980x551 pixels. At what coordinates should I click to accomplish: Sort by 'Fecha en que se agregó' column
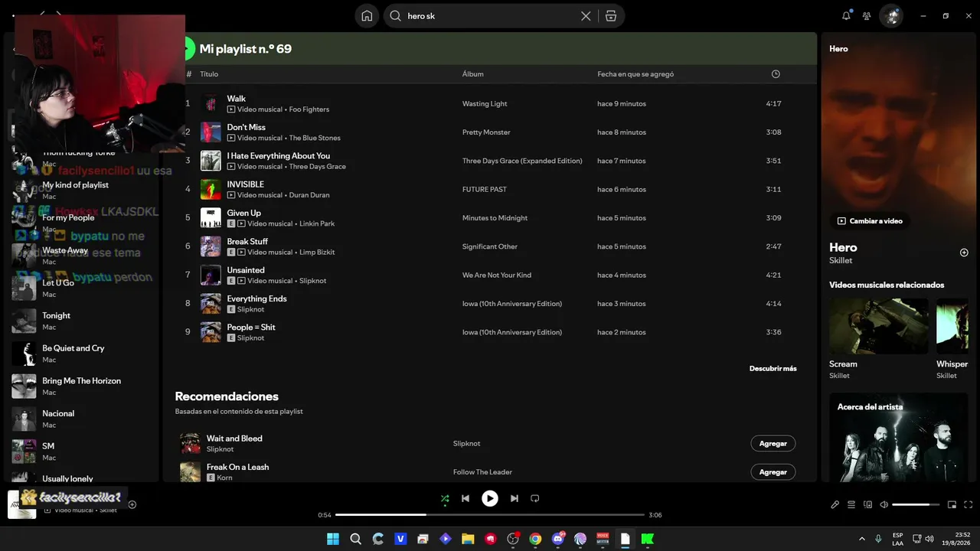point(635,74)
